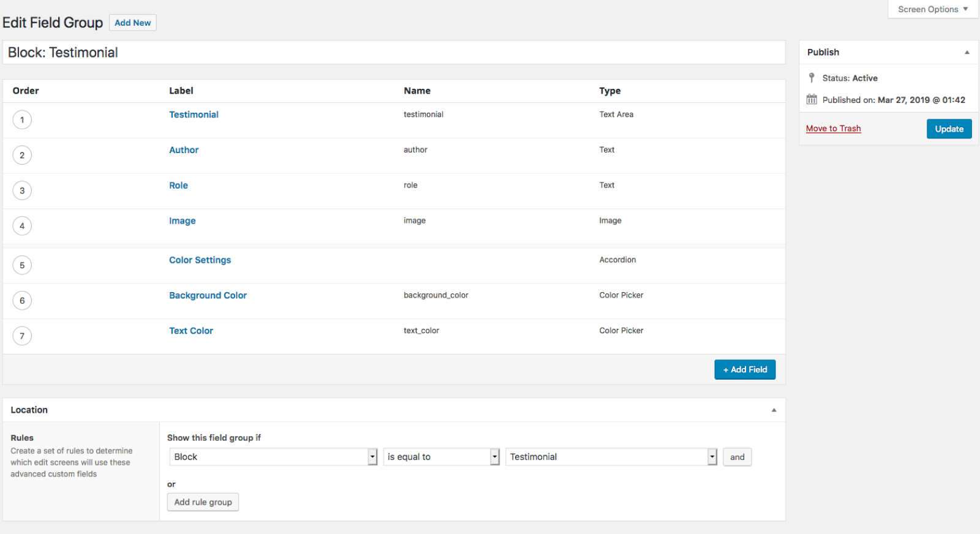Open the Image field label link
This screenshot has width=980, height=534.
[x=183, y=221]
